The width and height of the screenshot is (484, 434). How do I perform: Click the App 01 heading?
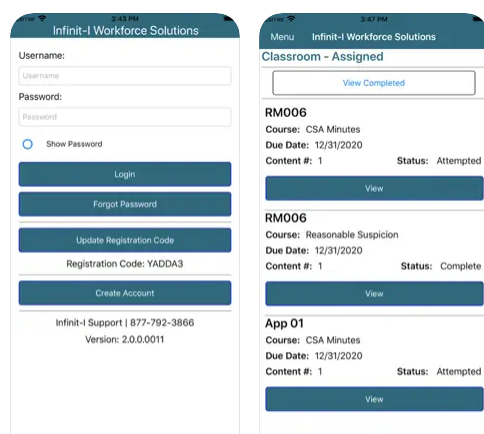coord(284,323)
